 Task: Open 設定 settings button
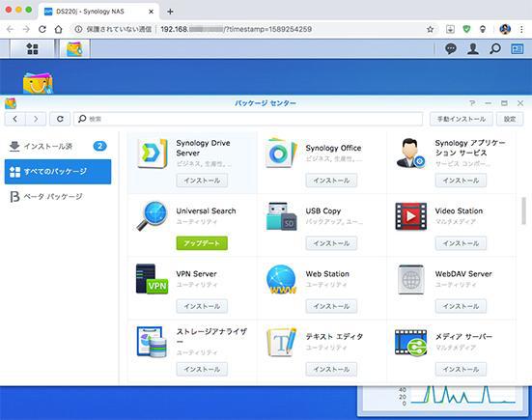point(510,119)
